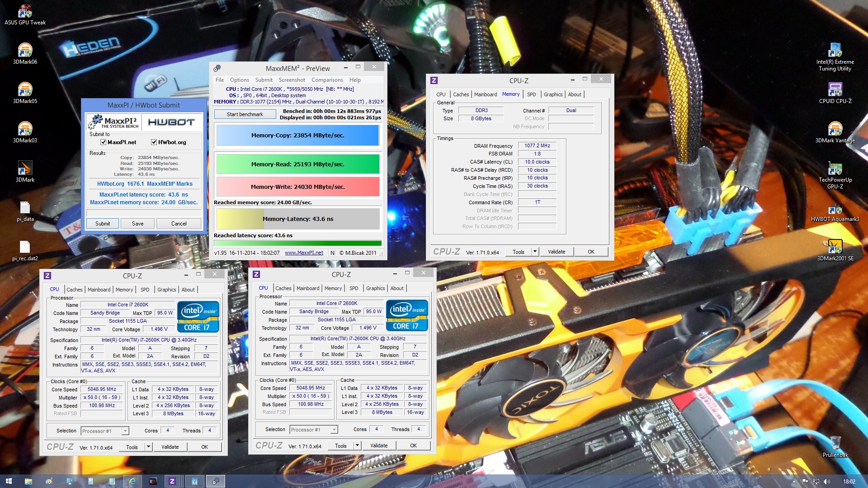The width and height of the screenshot is (868, 488).
Task: Open Processor #1 selection in bottom-center CPU-Z
Action: [314, 430]
